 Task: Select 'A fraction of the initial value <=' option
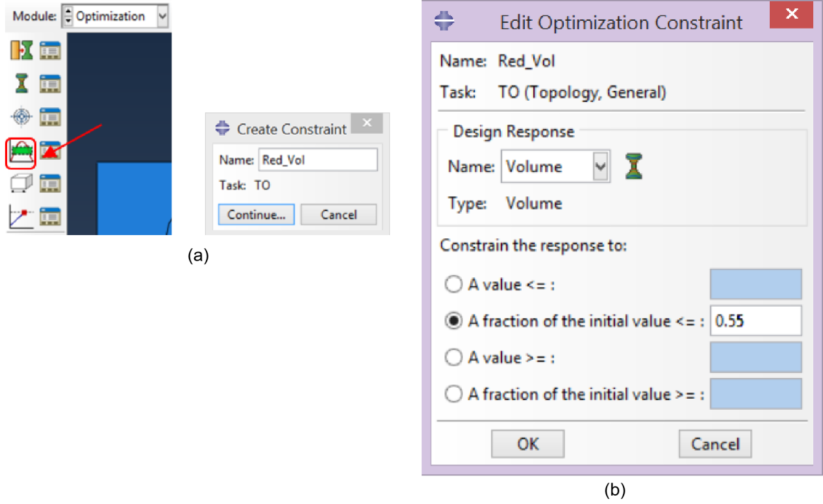pyautogui.click(x=453, y=320)
